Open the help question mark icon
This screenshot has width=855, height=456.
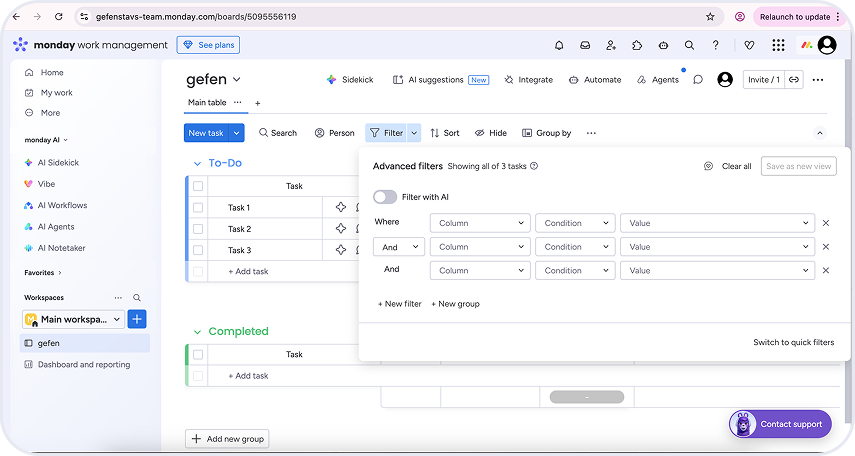tap(715, 45)
